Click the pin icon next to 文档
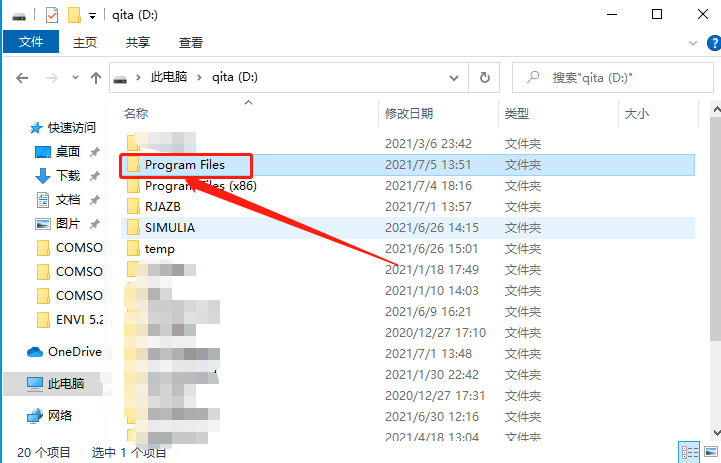Image resolution: width=721 pixels, height=463 pixels. [95, 200]
